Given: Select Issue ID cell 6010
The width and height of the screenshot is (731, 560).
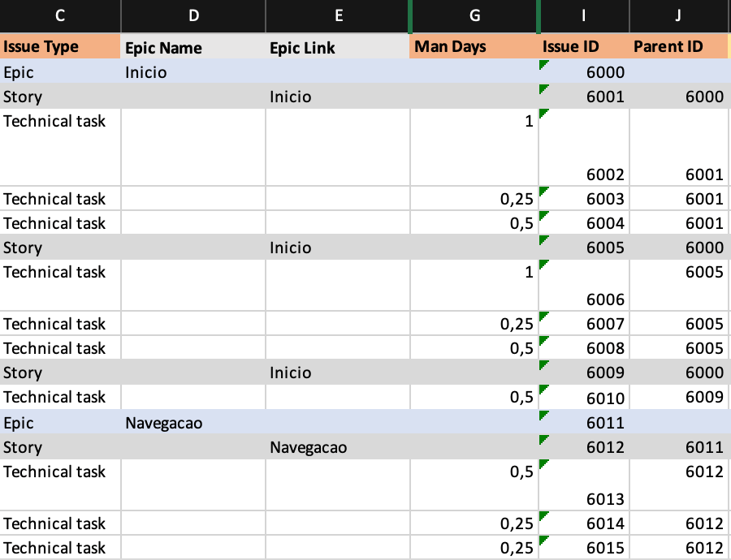Looking at the screenshot, I should point(584,397).
